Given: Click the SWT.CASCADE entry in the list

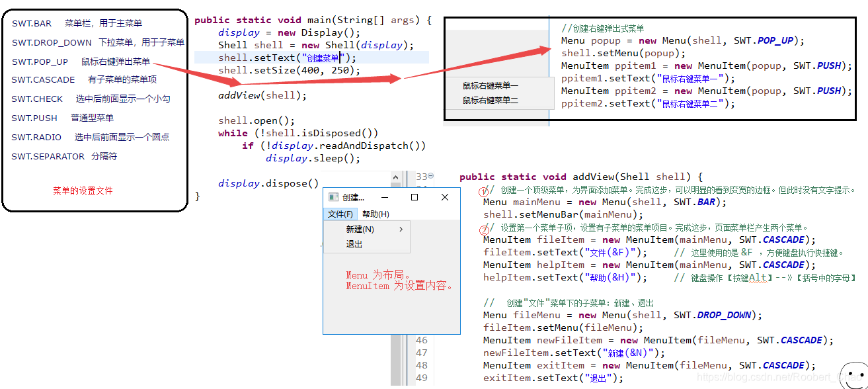Looking at the screenshot, I should tap(84, 80).
